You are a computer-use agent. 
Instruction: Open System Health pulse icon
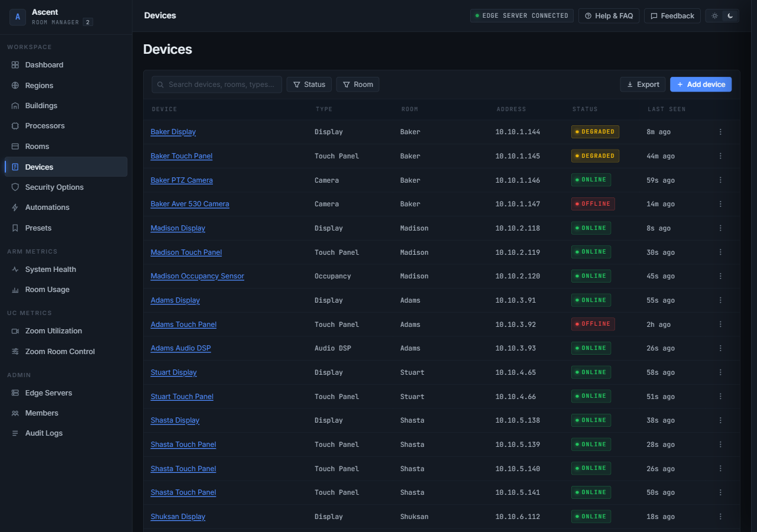tap(15, 270)
